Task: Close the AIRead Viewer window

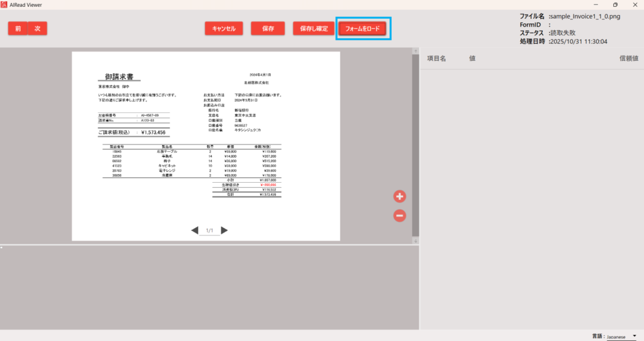Action: tap(634, 4)
